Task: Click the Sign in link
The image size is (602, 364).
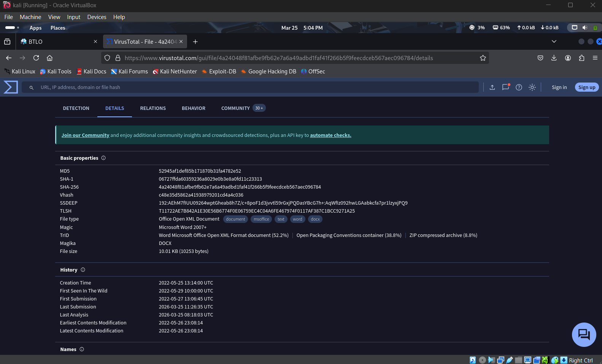Action: coord(559,87)
